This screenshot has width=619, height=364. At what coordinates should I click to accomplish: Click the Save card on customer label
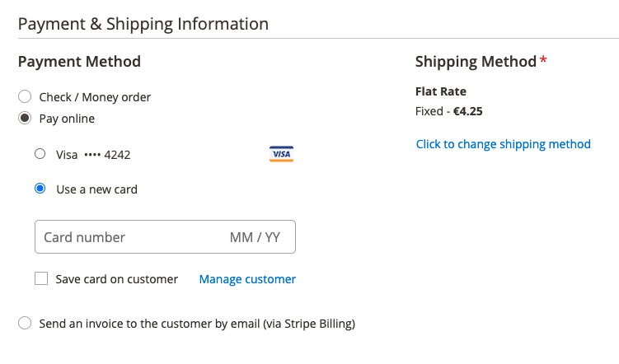tap(117, 279)
